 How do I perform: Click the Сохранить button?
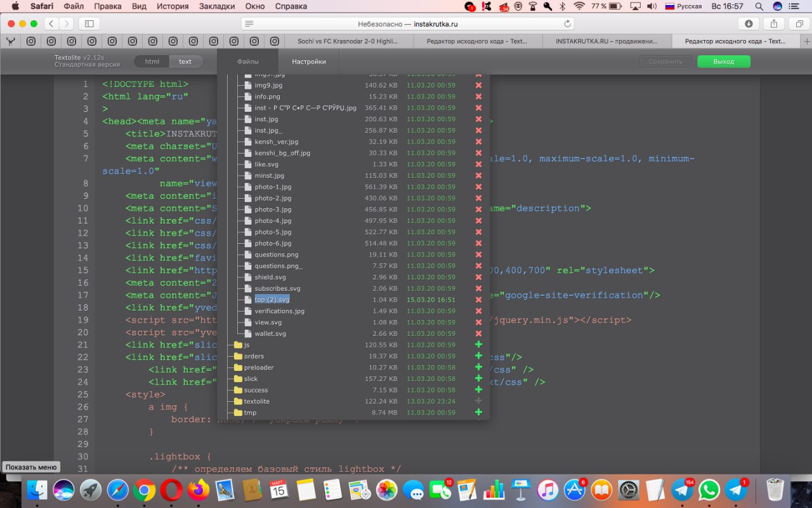666,62
